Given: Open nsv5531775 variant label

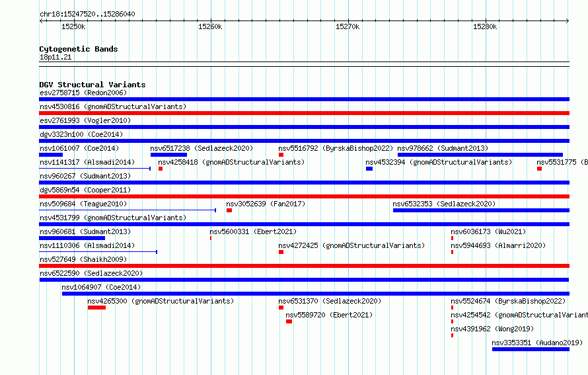Looking at the screenshot, I should pos(562,162).
